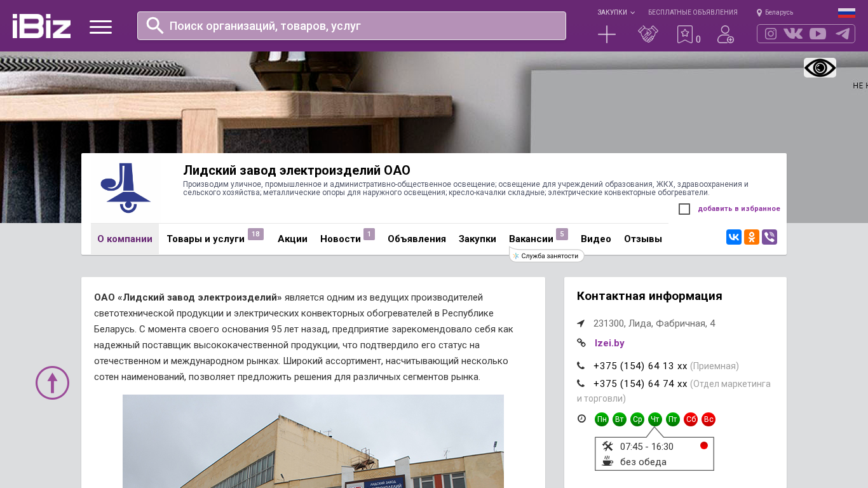Click the factory building photo

[x=313, y=441]
